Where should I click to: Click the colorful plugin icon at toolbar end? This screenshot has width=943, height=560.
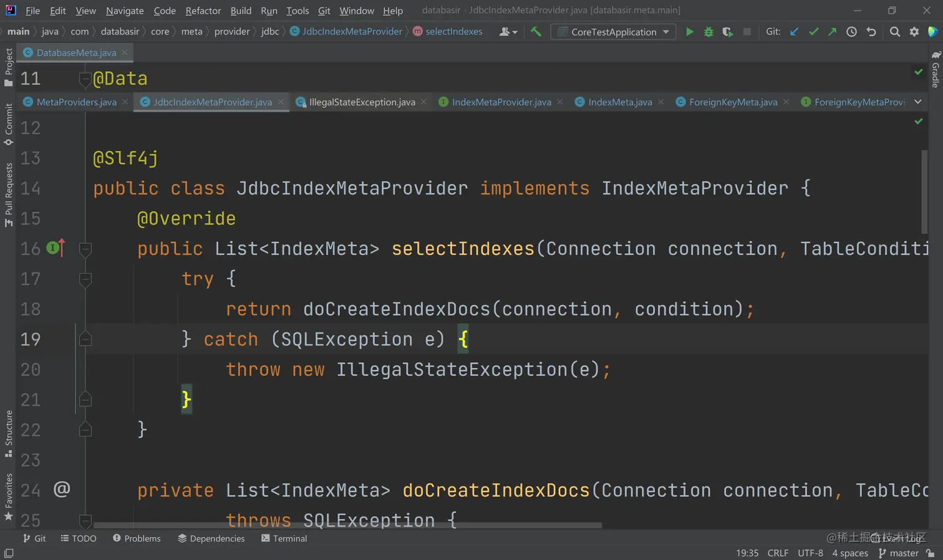pyautogui.click(x=933, y=32)
